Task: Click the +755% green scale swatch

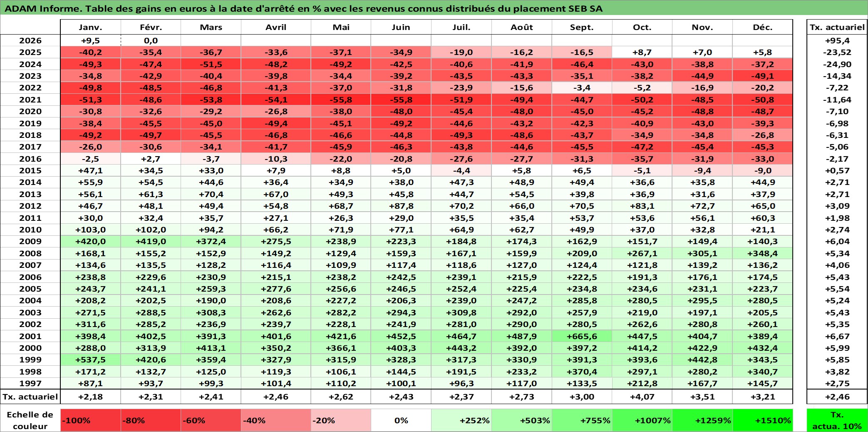Action: pyautogui.click(x=582, y=420)
